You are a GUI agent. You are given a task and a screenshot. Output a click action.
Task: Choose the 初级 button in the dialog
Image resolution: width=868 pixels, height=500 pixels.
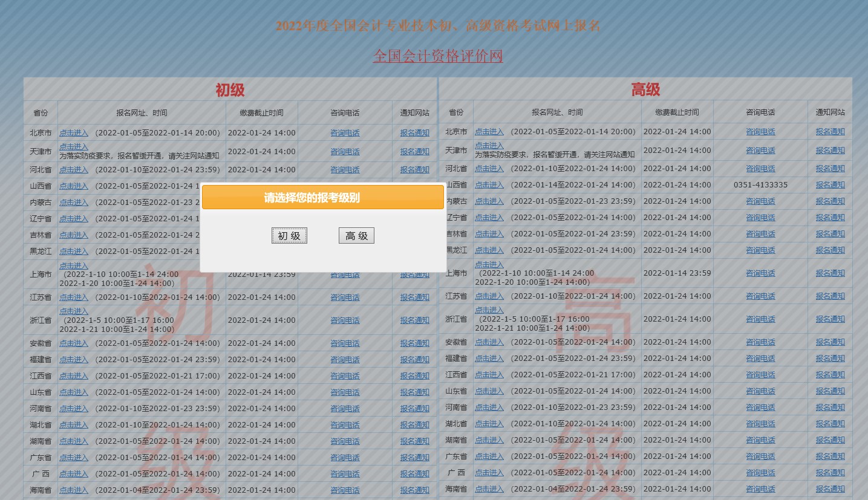(x=289, y=236)
